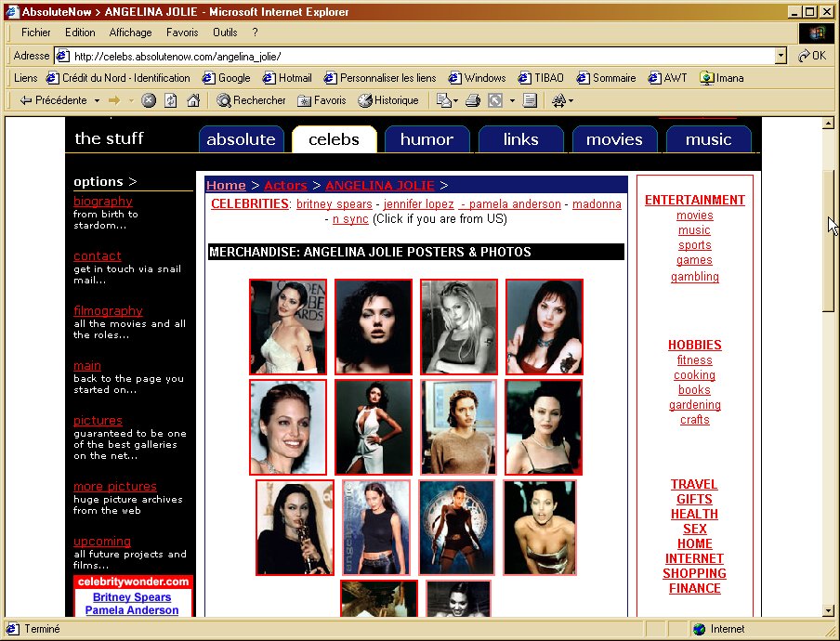Open the Google link shortcut
Screen dimensions: 840x641
(x=227, y=78)
